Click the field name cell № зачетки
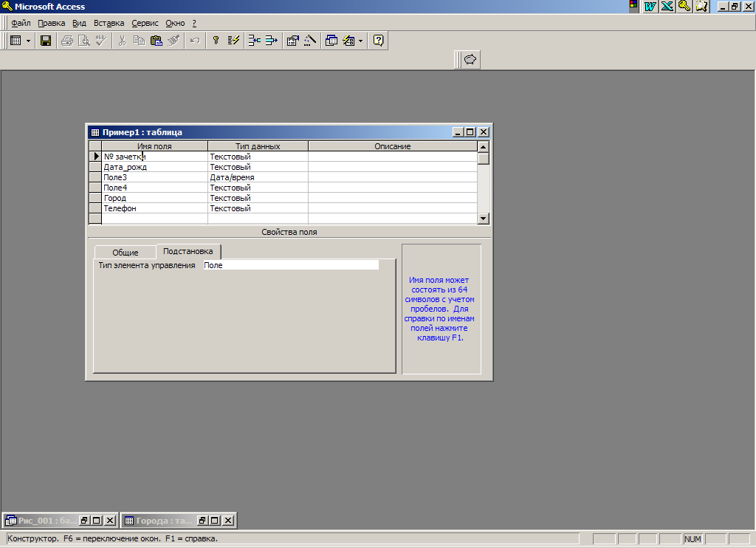The height and width of the screenshot is (548, 756). (154, 157)
